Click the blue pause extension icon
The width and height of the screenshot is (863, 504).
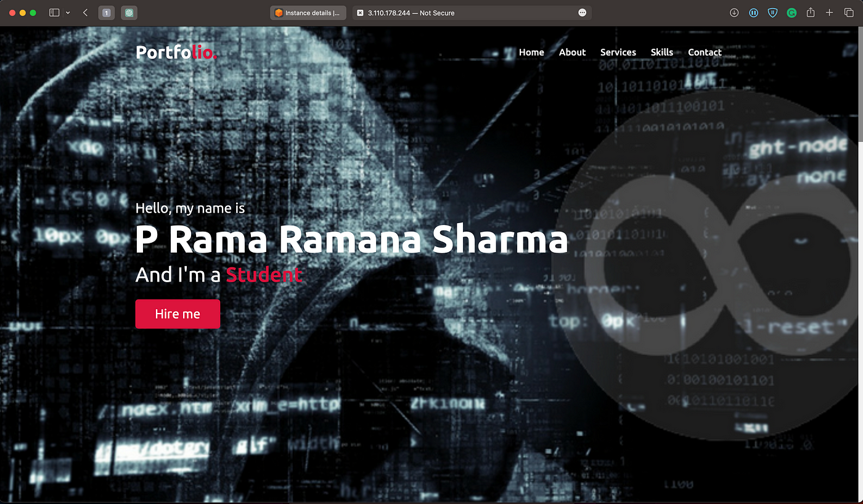click(x=753, y=13)
